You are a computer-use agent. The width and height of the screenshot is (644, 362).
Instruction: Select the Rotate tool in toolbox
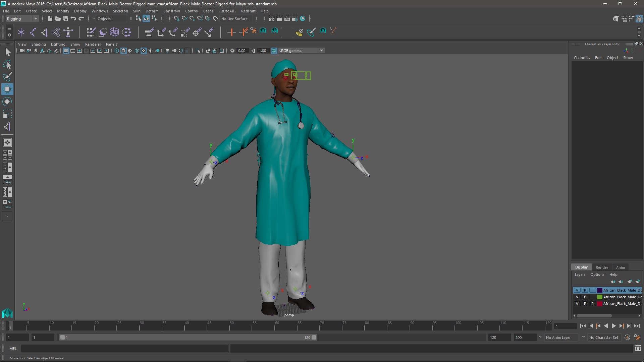click(x=7, y=102)
